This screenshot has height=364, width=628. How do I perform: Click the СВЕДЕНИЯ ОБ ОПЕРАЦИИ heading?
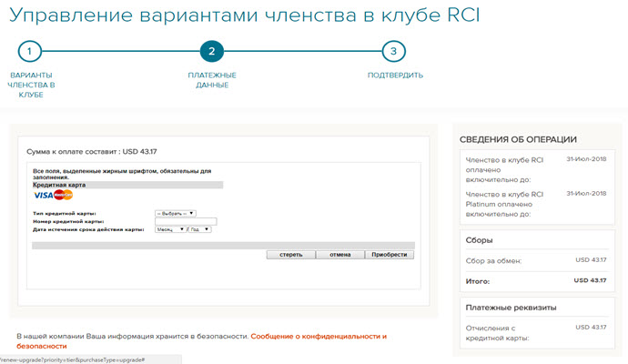518,140
